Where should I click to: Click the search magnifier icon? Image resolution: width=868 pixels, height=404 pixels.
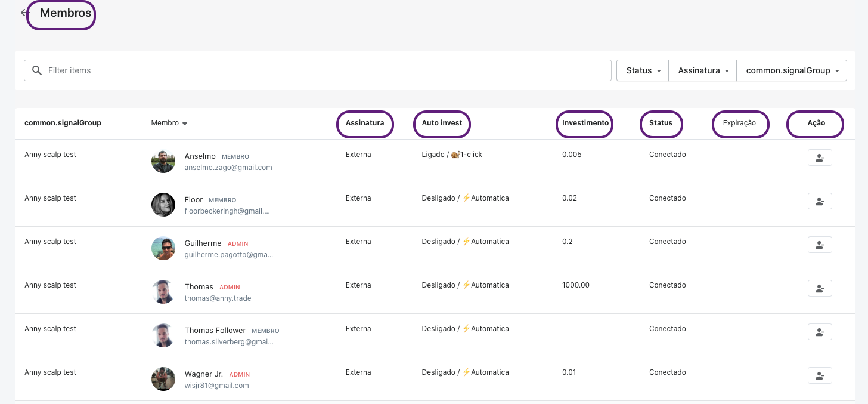(37, 70)
